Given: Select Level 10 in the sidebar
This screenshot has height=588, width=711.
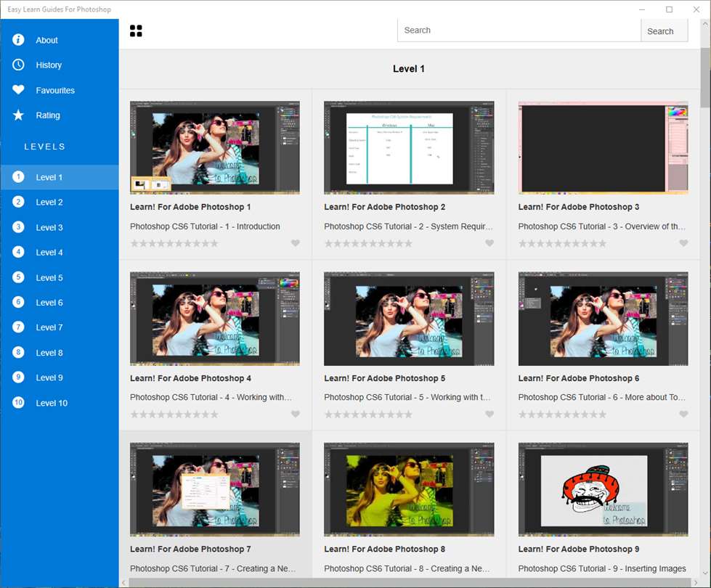Looking at the screenshot, I should 60,403.
